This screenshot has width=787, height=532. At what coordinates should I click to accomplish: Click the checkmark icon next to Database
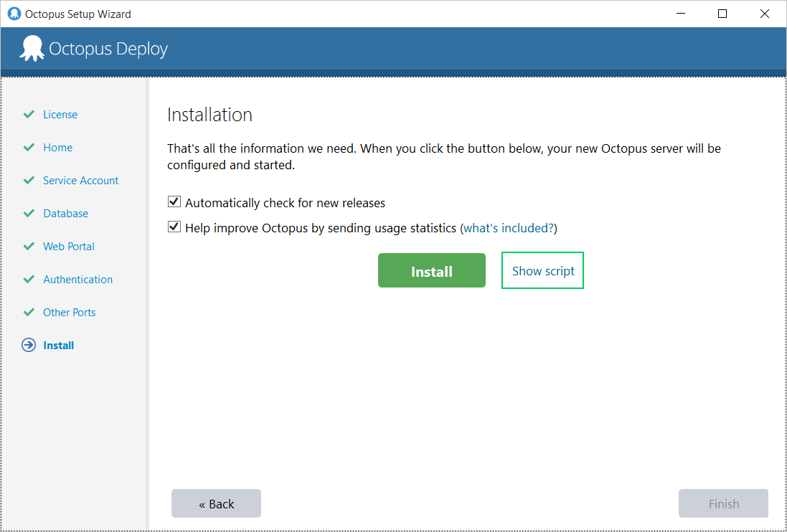tap(29, 214)
